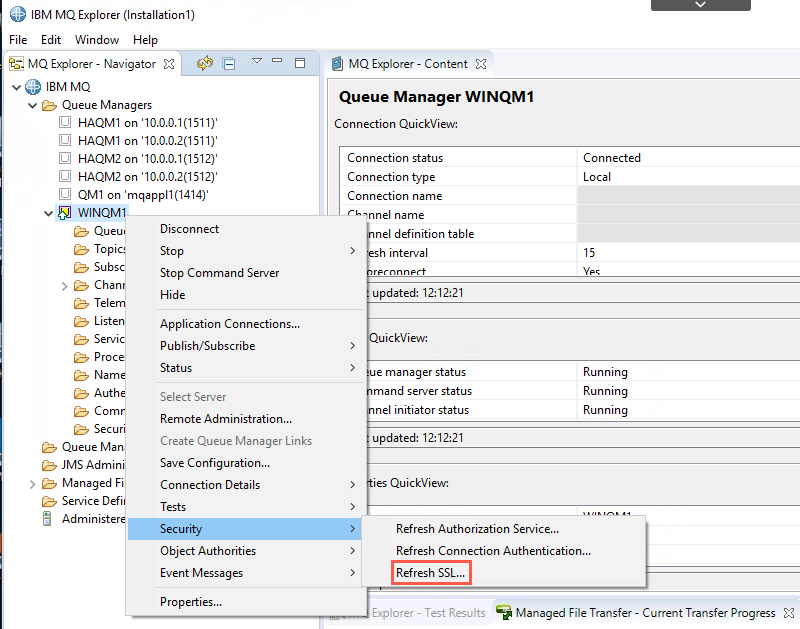Click the Channels folder icon
Screen dimensions: 800x629
click(x=81, y=285)
